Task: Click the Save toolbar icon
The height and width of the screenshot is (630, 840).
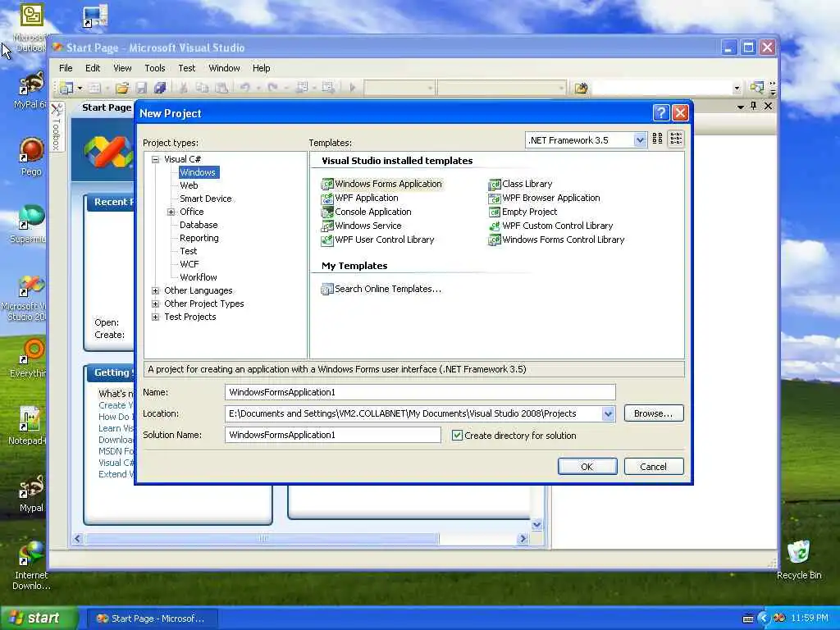Action: [x=141, y=87]
